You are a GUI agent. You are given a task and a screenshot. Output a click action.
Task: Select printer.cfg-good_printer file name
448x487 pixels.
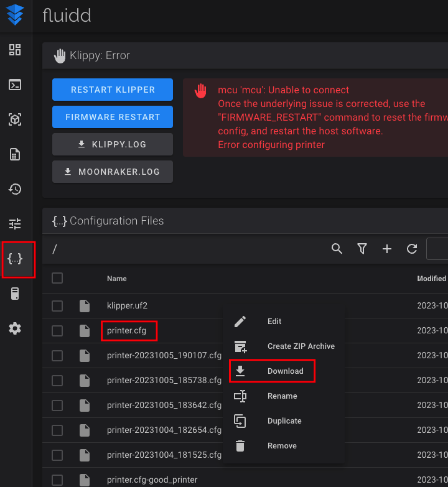(x=152, y=480)
